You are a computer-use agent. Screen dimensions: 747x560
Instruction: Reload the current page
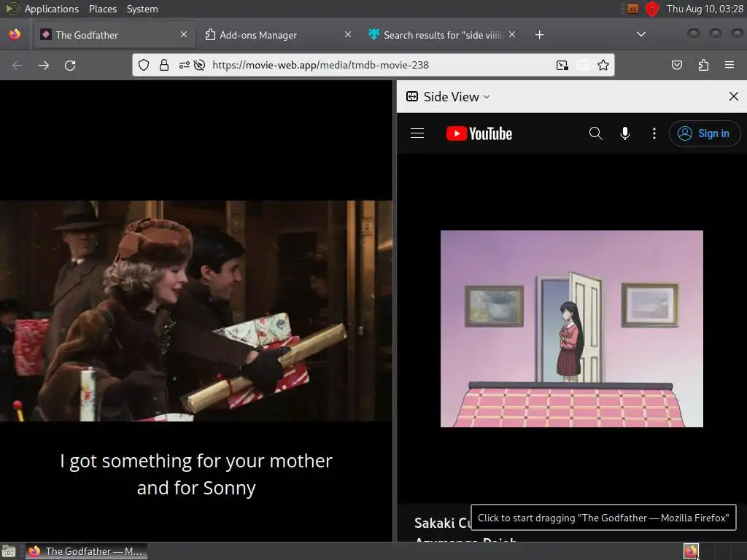70,65
